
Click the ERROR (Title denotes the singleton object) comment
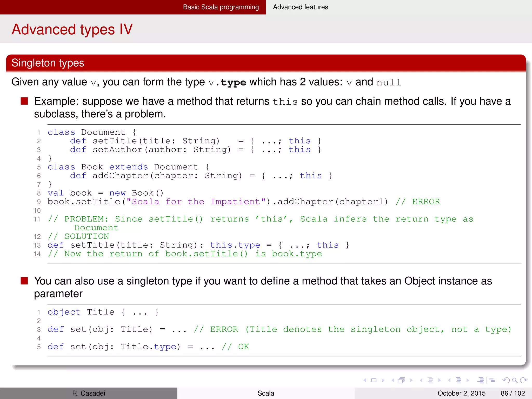[353, 329]
